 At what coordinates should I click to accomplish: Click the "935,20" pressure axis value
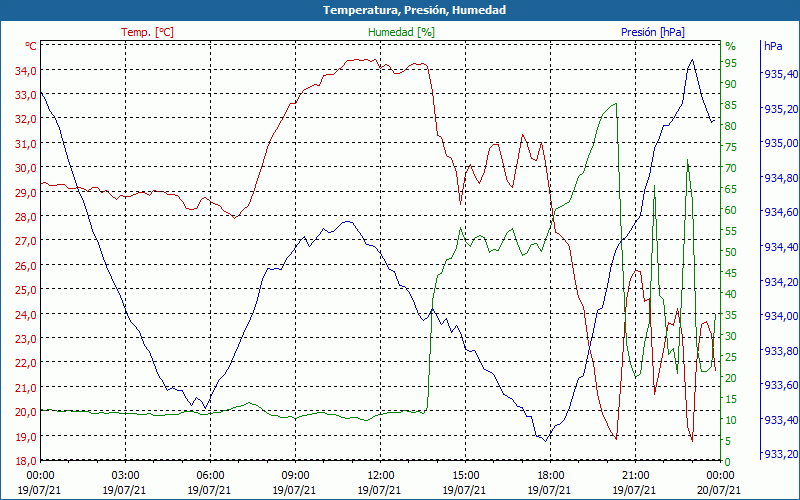[x=781, y=109]
